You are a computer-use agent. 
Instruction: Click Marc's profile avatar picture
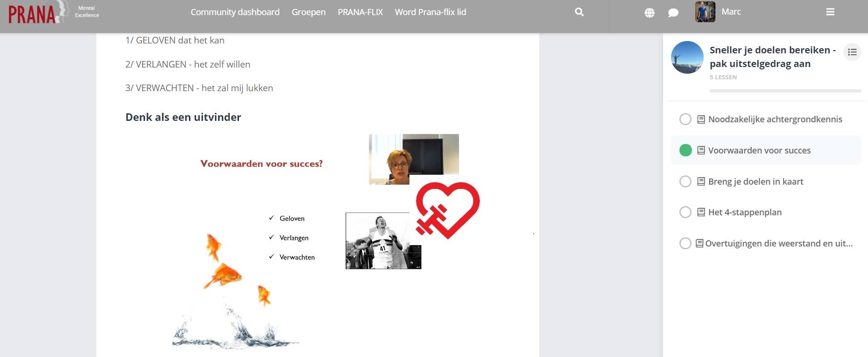click(705, 12)
